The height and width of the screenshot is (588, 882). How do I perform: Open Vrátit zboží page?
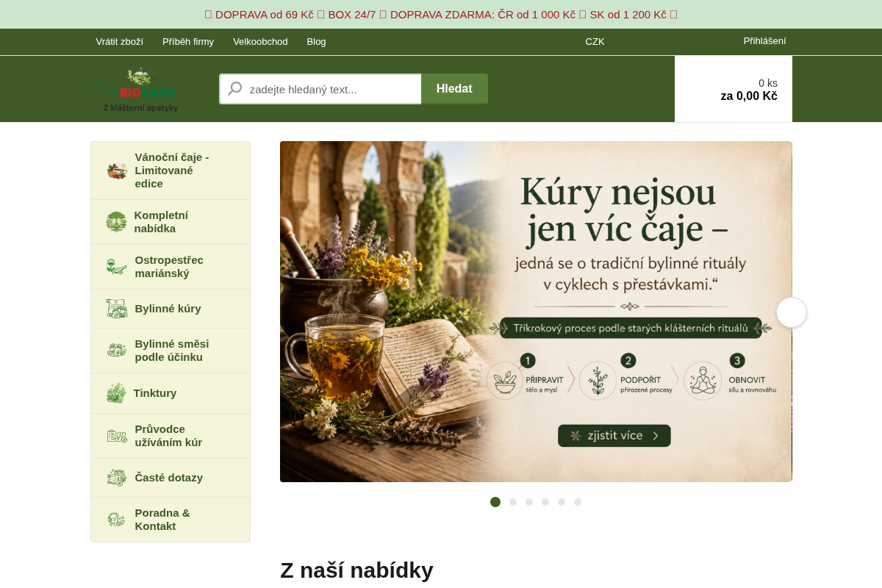pos(120,42)
